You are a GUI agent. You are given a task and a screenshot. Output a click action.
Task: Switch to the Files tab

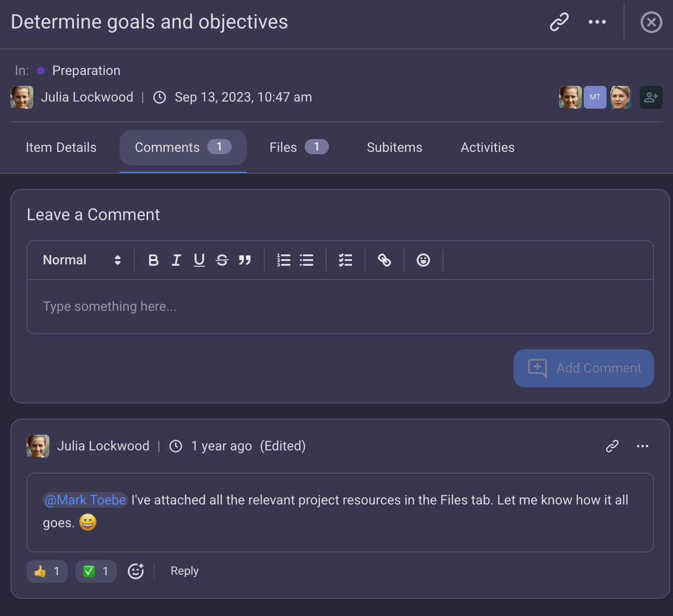[x=298, y=148]
